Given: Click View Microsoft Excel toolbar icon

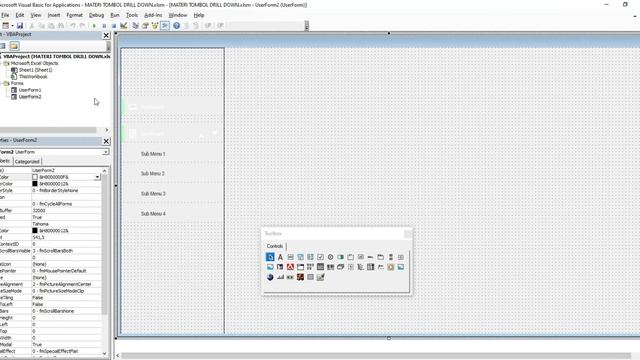Looking at the screenshot, I should [x=6, y=26].
